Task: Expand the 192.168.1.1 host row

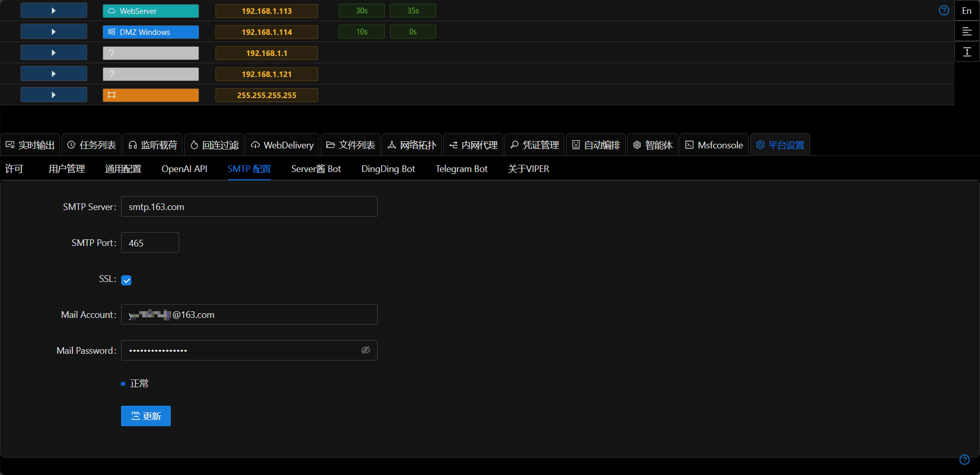Action: click(x=53, y=53)
